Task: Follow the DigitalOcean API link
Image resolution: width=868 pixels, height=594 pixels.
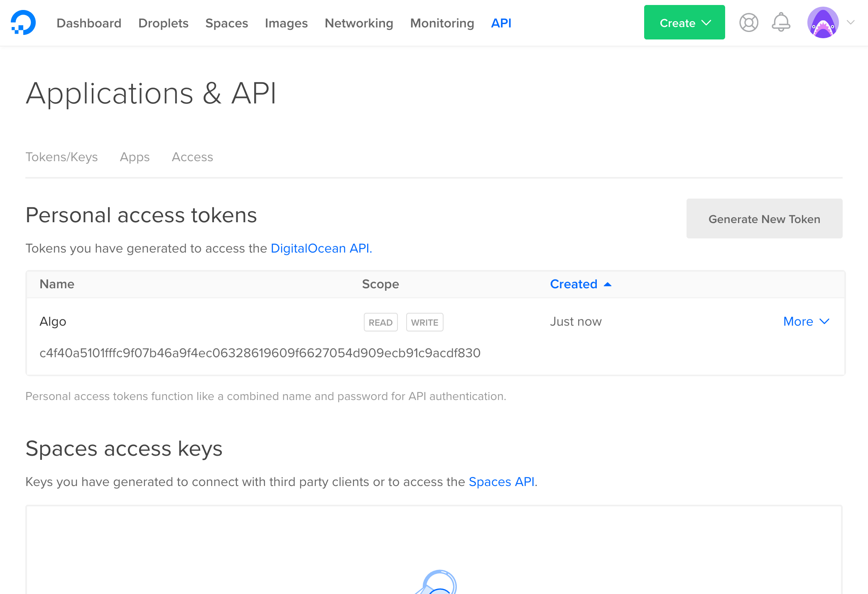Action: point(321,248)
